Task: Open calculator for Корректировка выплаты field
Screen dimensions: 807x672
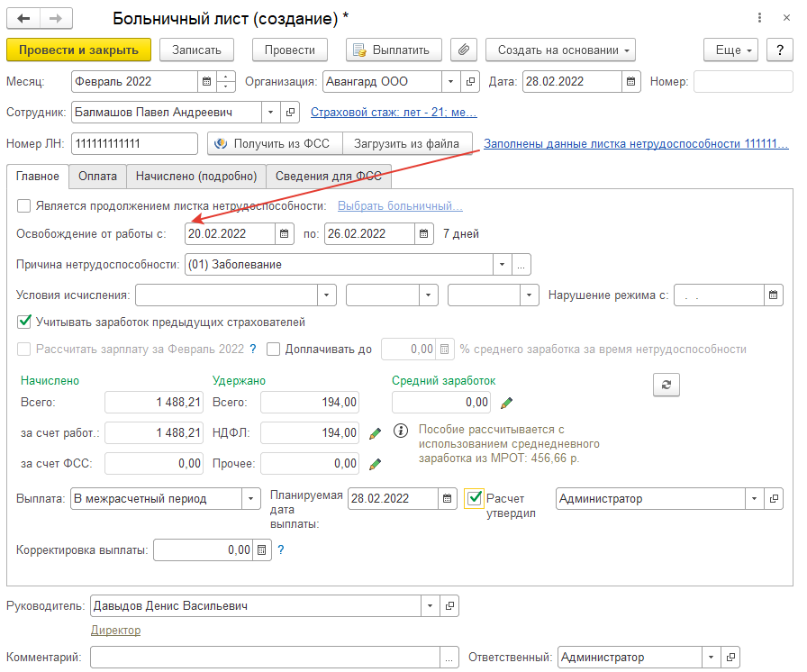Action: [261, 549]
